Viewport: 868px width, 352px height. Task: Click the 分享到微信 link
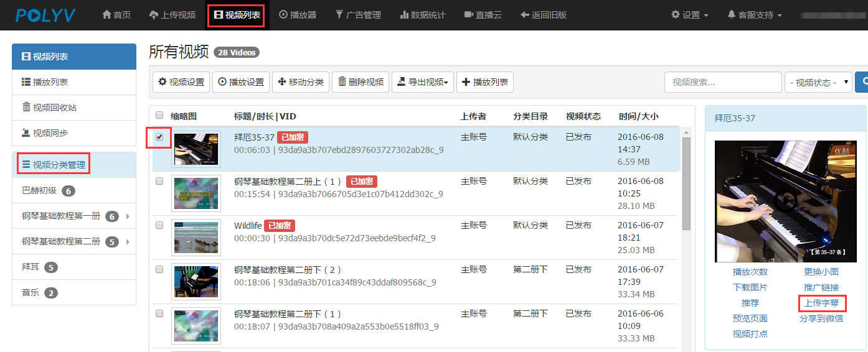821,318
